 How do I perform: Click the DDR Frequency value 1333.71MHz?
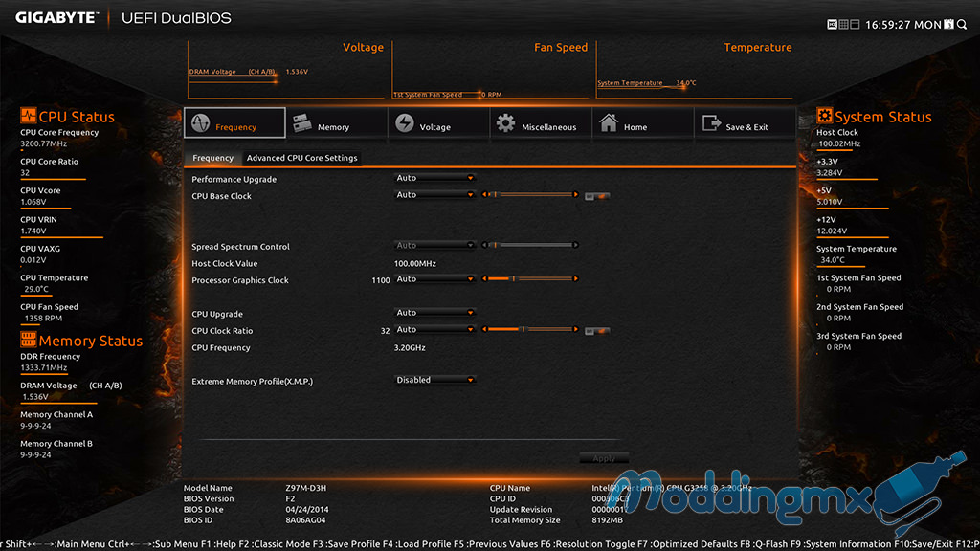pos(44,367)
